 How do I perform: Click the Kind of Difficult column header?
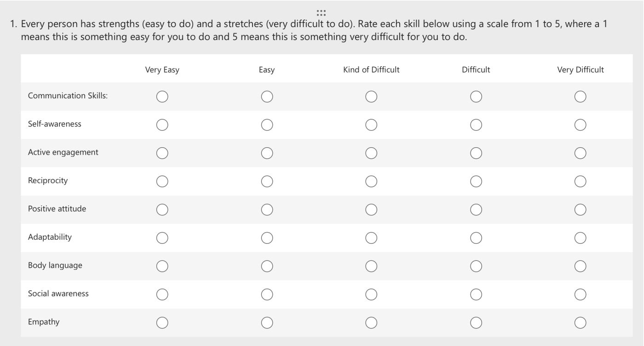tap(371, 70)
